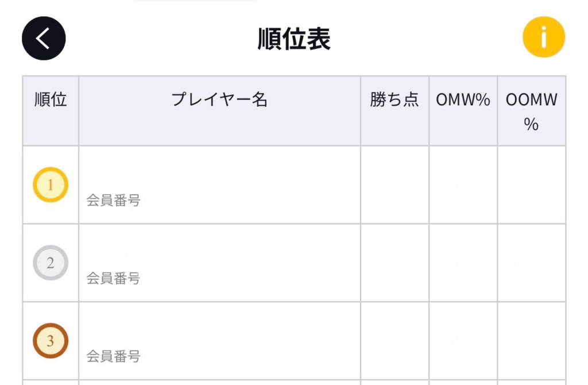Screen dimensions: 588x385
Task: Click third place player's OMW% cell
Action: coord(463,341)
